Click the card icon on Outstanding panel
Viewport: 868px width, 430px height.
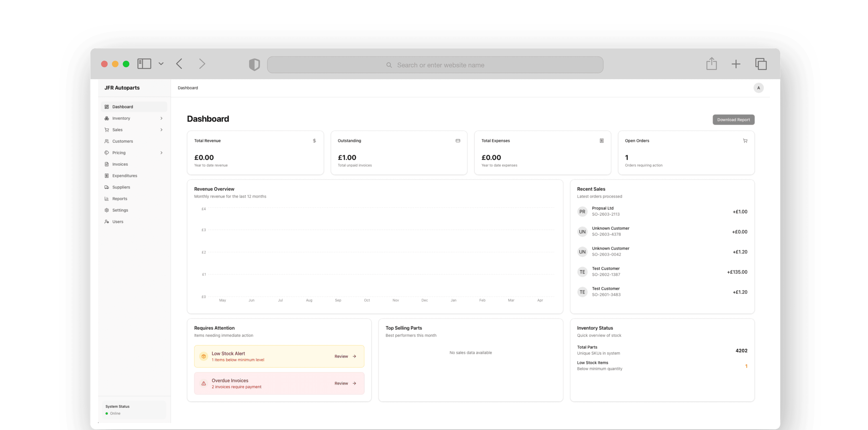458,141
